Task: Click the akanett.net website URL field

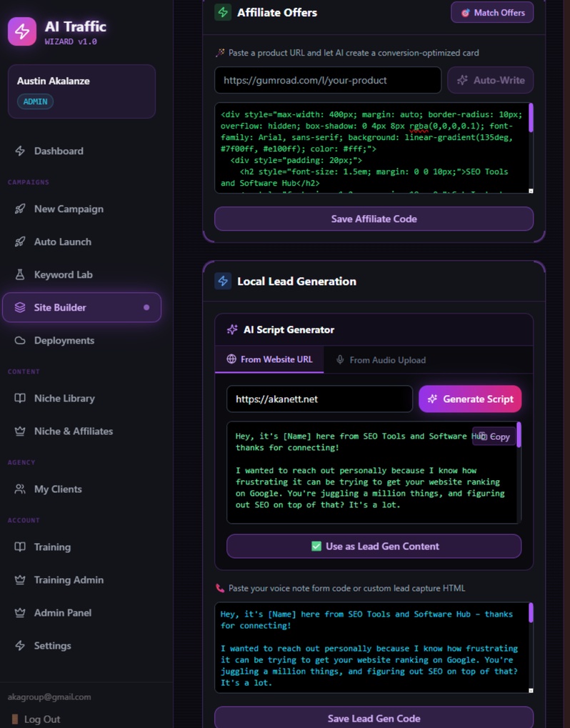Action: pos(319,399)
